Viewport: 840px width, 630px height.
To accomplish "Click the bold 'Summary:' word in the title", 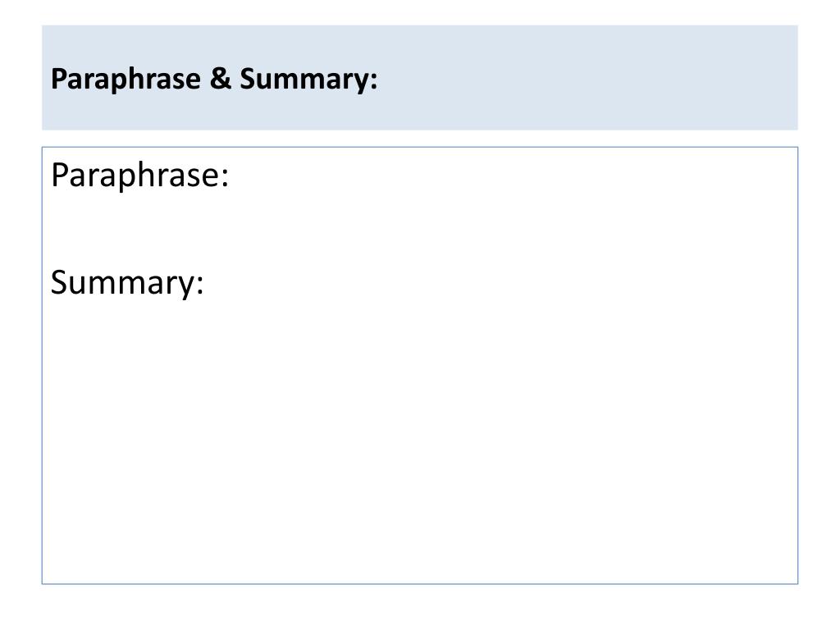I will [308, 80].
